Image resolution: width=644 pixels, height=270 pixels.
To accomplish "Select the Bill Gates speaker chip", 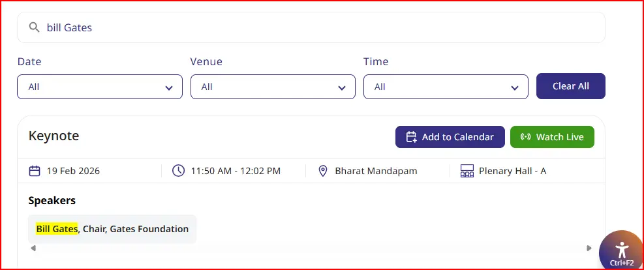I will 112,229.
